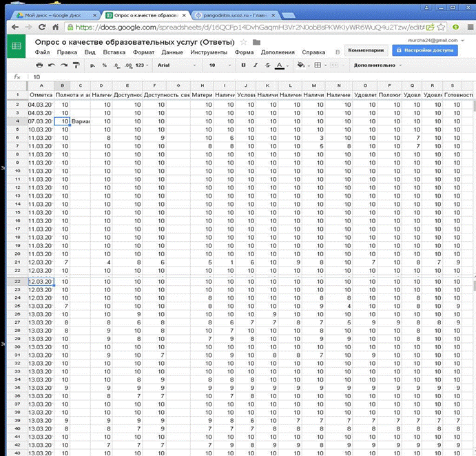476x456 pixels.
Task: Star the spreadsheet document
Action: (x=243, y=42)
